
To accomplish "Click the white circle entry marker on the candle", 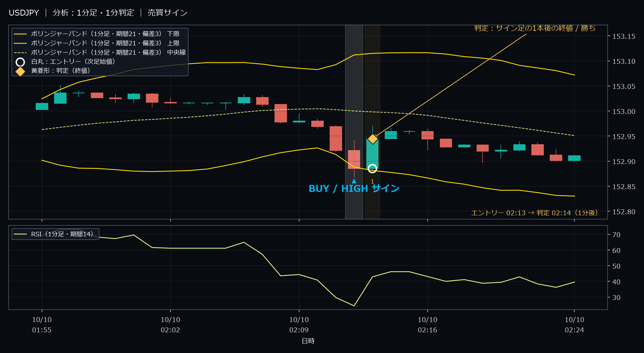I will coord(372,169).
